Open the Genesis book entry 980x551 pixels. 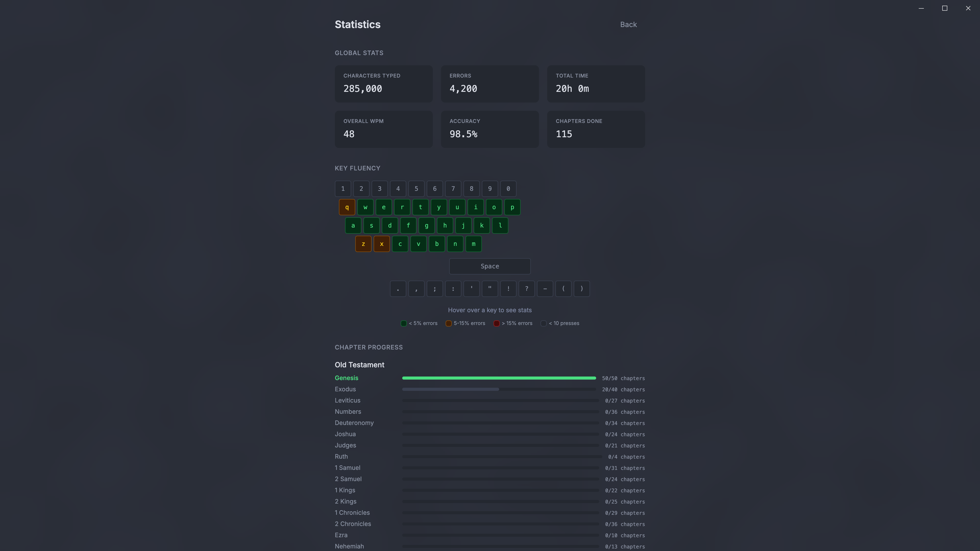tap(346, 378)
